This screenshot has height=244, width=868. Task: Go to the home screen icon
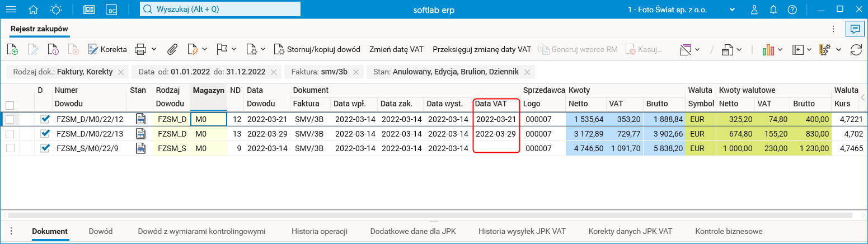(x=33, y=10)
